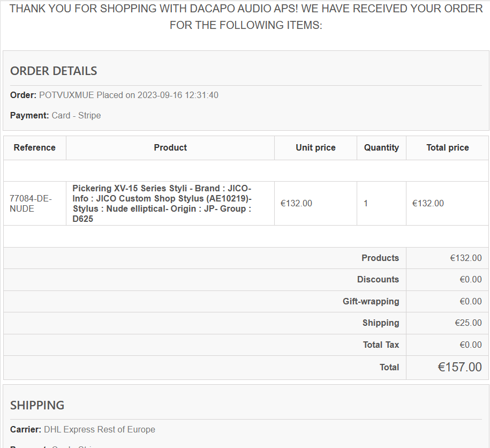Image resolution: width=490 pixels, height=448 pixels.
Task: Click the thank you for shopping header text
Action: 246,17
